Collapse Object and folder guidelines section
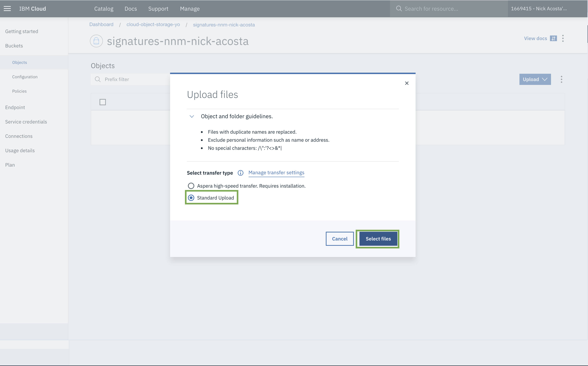Screen dimensions: 588x366 tap(192, 116)
